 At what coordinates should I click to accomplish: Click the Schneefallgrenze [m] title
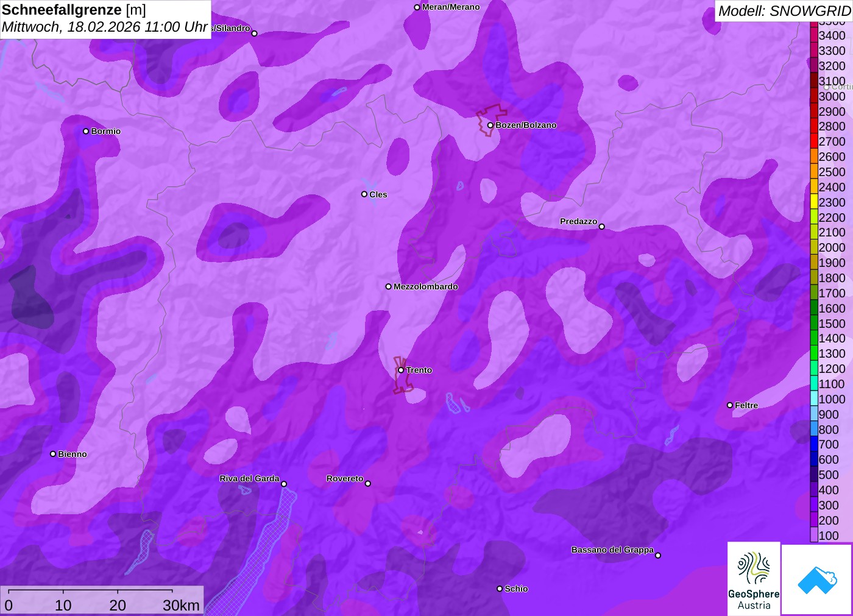coord(74,10)
